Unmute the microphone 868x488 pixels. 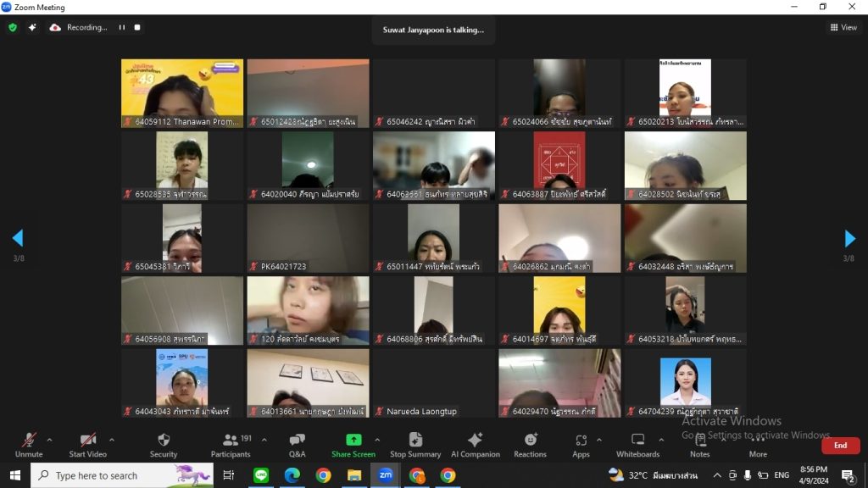point(29,445)
